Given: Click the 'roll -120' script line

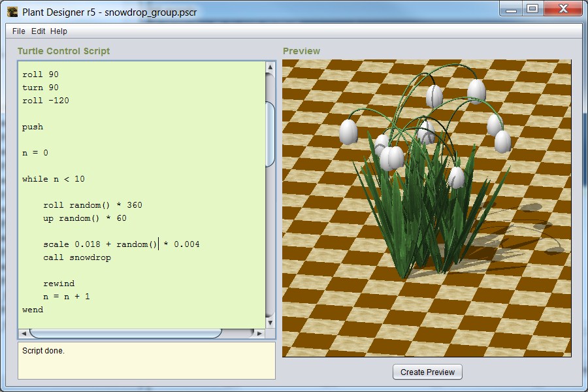Looking at the screenshot, I should click(x=45, y=101).
